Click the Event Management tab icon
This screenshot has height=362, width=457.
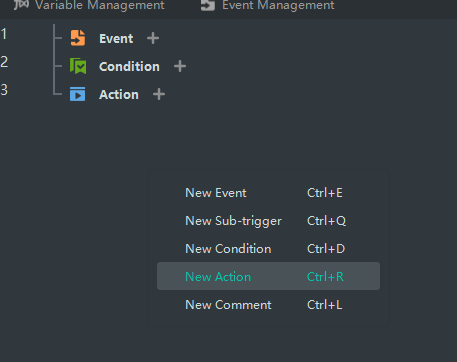(x=208, y=5)
